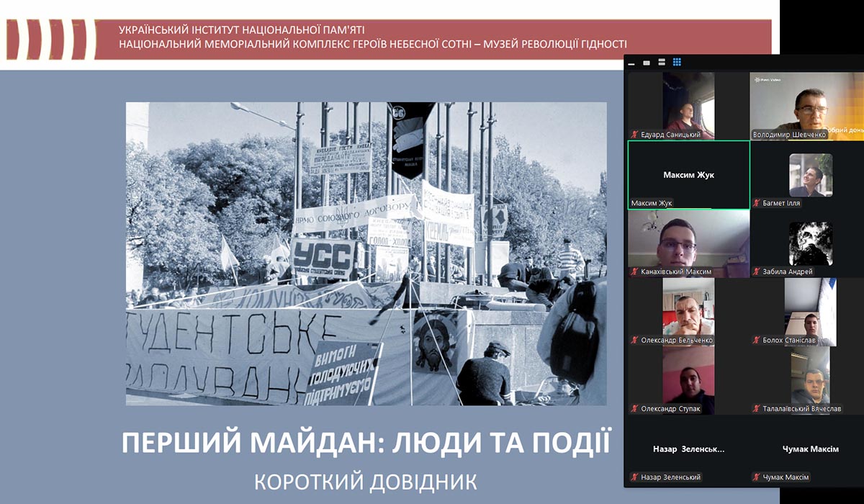864x504 pixels.
Task: Click the muted mic icon beside Забила Андрей
Action: 757,272
